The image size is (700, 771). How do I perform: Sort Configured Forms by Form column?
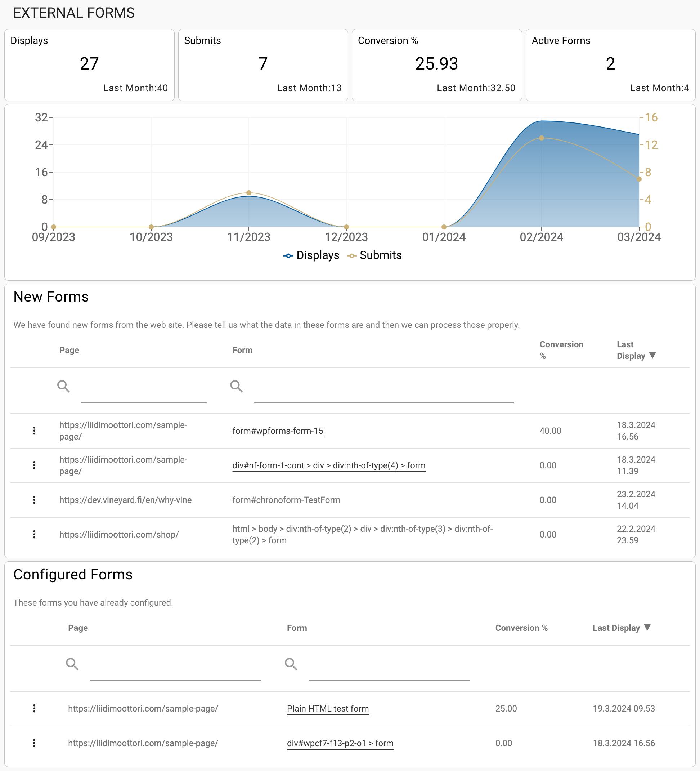297,628
